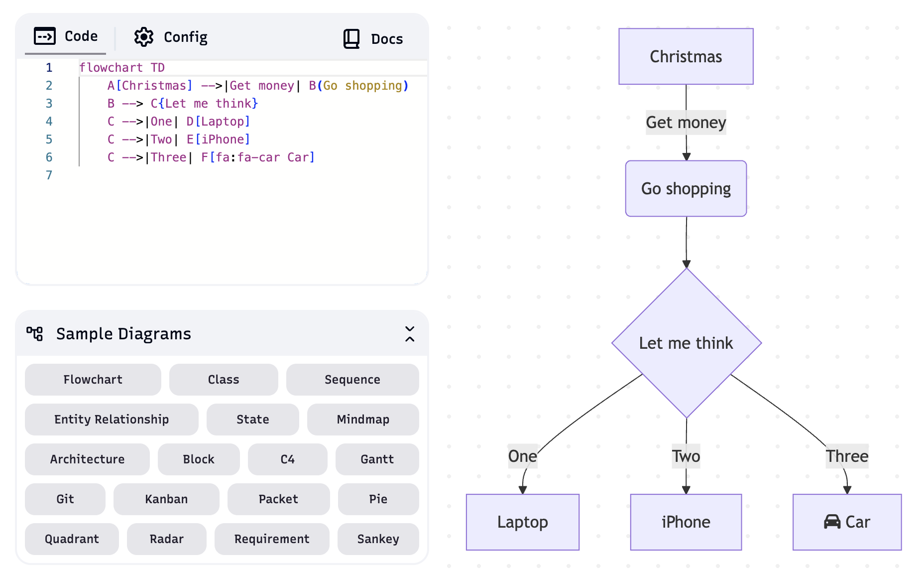
Task: Click line number 4 in the editor gutter
Action: [x=49, y=122]
